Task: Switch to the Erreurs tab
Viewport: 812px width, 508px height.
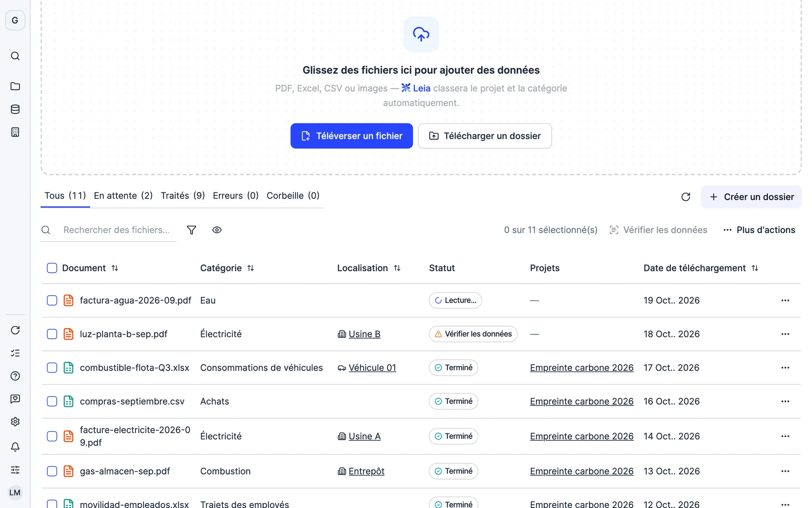Action: tap(235, 196)
